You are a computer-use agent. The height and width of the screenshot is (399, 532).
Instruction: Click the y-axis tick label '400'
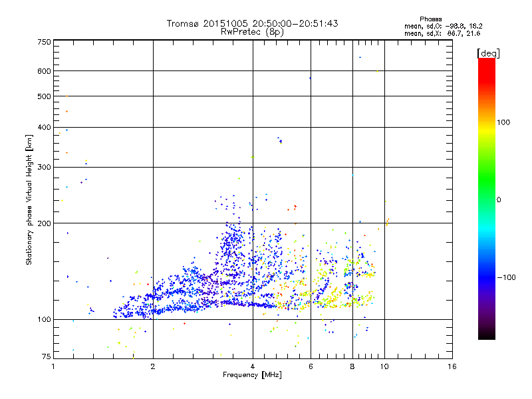[44, 128]
